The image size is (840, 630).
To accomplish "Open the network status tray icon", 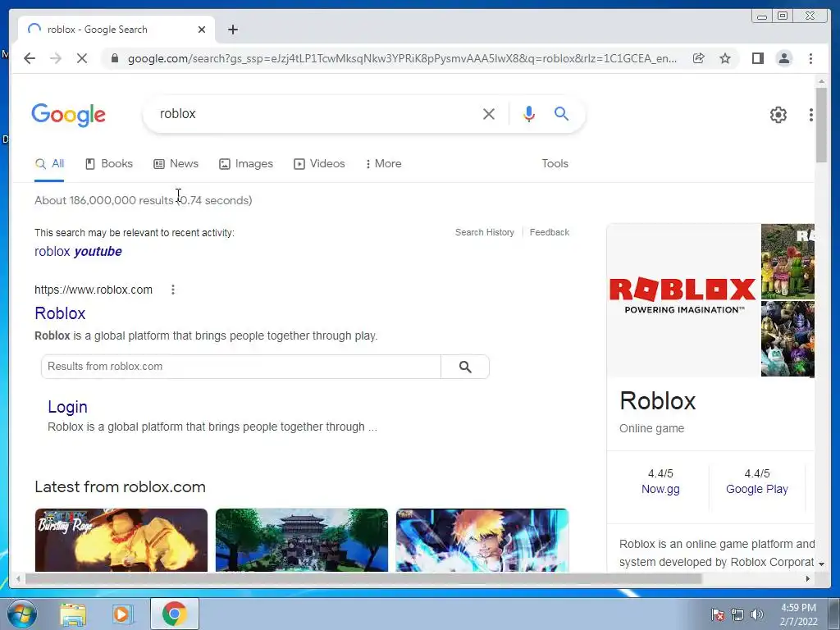I will [x=737, y=614].
